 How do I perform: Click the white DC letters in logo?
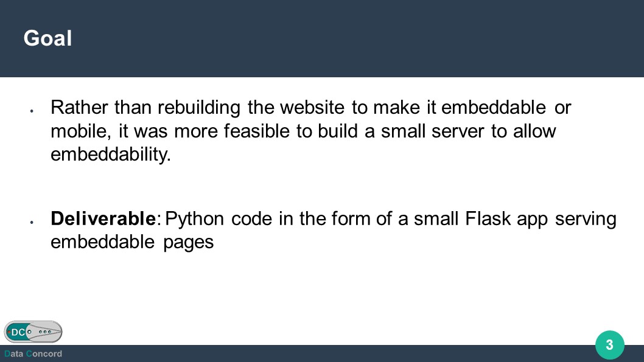18,332
